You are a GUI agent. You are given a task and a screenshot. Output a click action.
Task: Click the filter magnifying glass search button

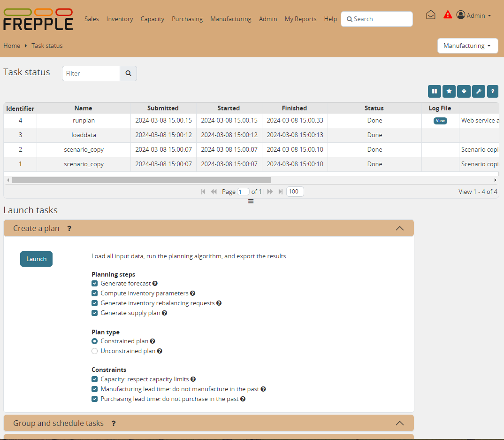(x=128, y=74)
